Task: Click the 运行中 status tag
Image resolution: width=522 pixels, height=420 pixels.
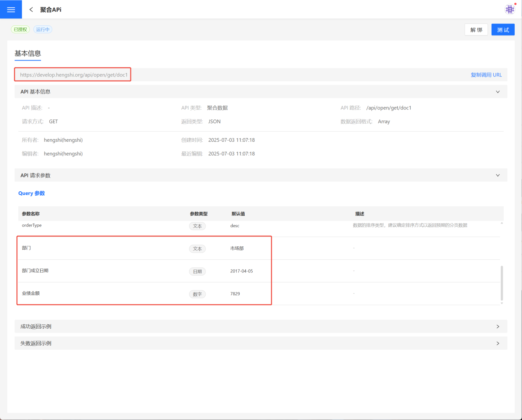Action: coord(43,29)
